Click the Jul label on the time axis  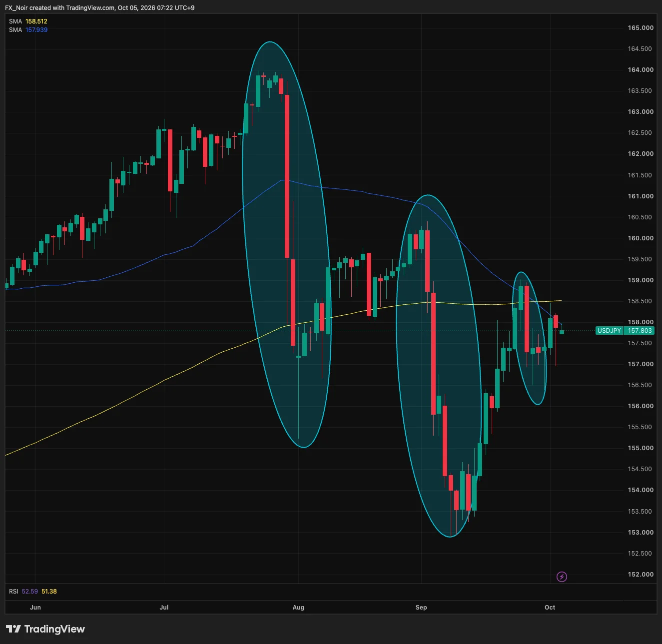click(x=164, y=608)
